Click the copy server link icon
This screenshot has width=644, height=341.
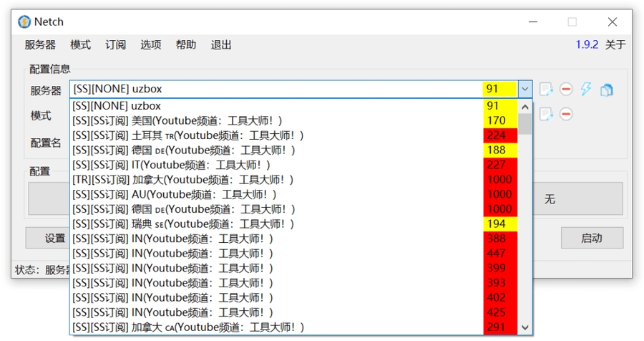607,90
